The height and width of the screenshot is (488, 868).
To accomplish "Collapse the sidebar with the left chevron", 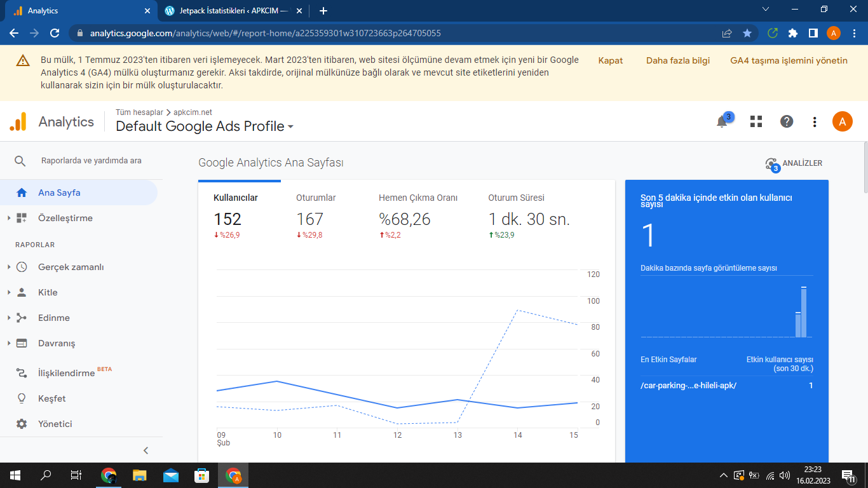I will click(x=146, y=451).
